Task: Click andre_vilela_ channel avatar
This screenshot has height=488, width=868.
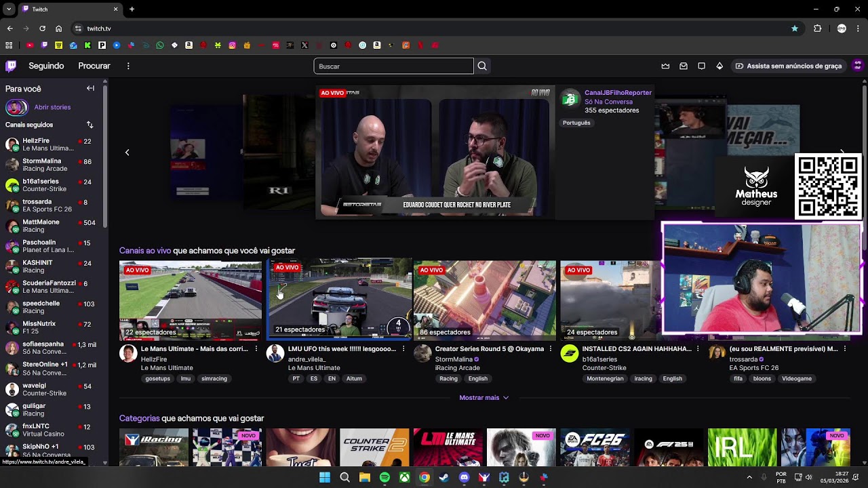Action: click(275, 353)
